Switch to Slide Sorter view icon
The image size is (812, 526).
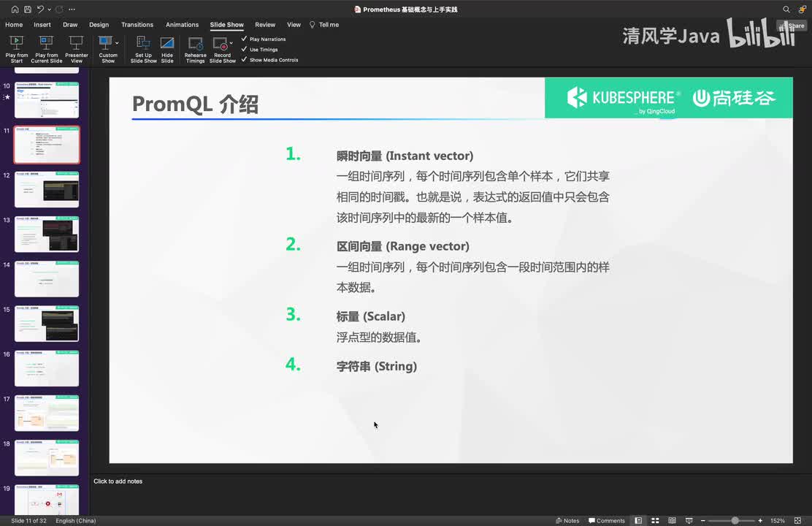tap(655, 520)
